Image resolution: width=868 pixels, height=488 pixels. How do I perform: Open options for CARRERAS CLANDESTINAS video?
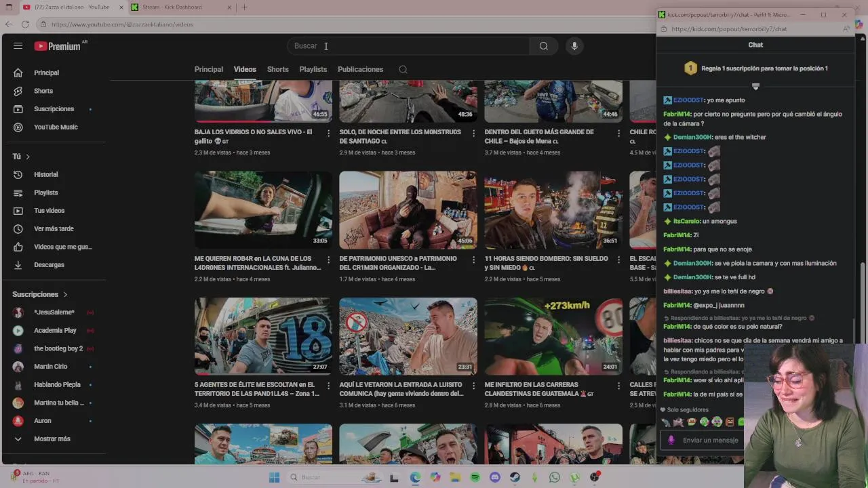tap(618, 386)
